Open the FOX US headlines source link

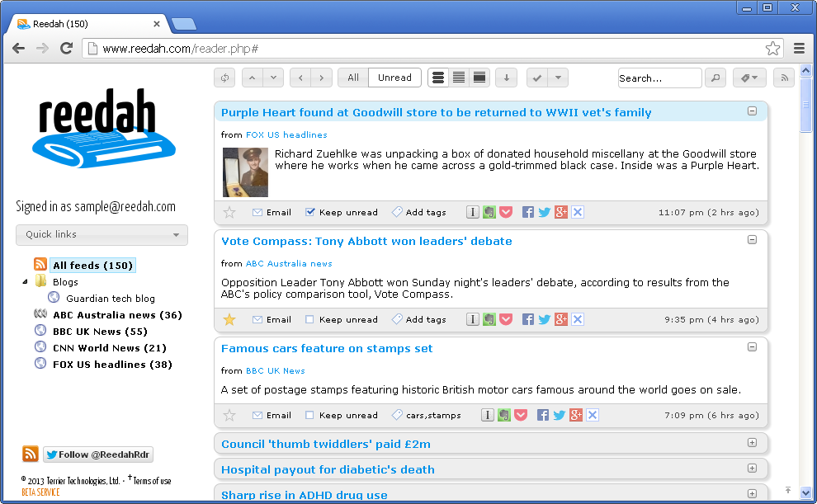(286, 134)
